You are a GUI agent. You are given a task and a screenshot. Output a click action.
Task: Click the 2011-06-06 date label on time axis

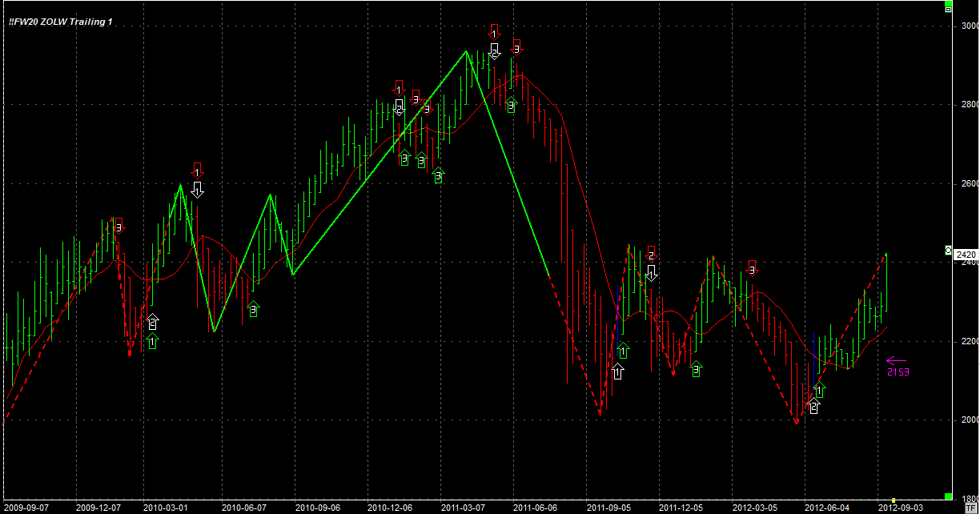535,508
